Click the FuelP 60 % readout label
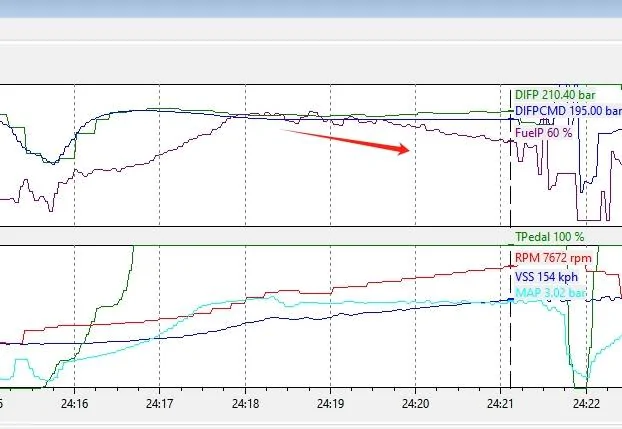Viewport: 622px width, 429px height. [543, 133]
